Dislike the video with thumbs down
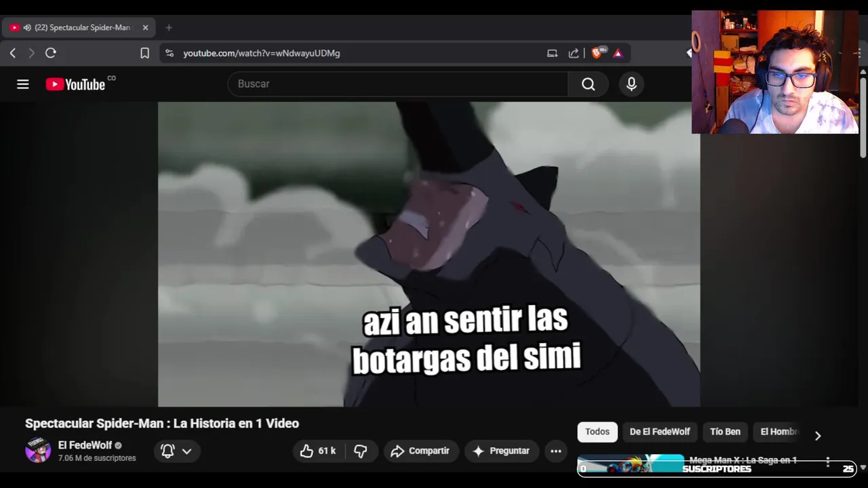This screenshot has height=488, width=868. pyautogui.click(x=361, y=451)
